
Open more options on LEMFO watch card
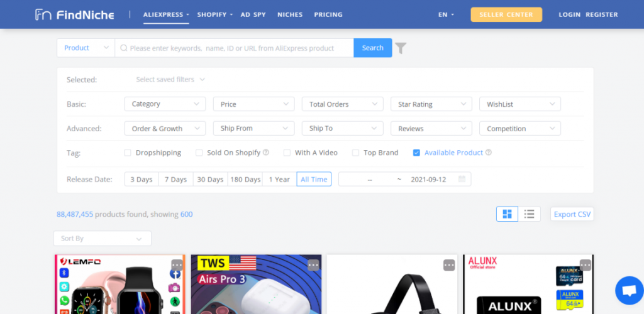point(177,265)
